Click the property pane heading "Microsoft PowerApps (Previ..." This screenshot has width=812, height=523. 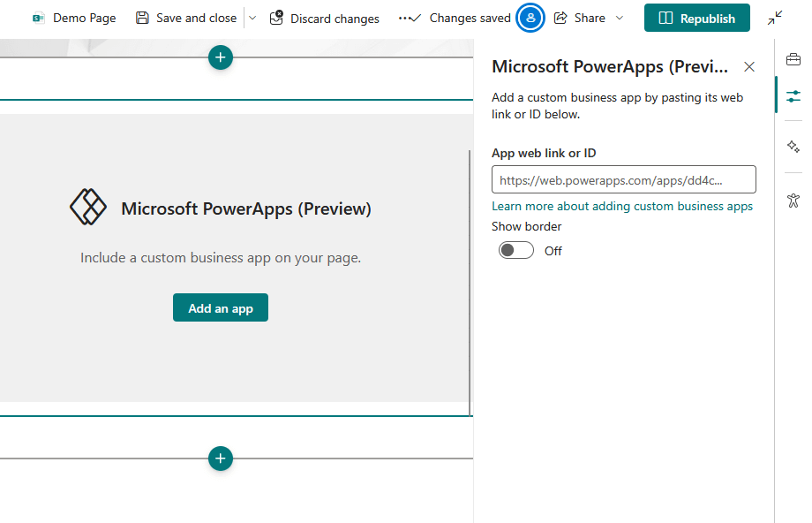click(610, 67)
